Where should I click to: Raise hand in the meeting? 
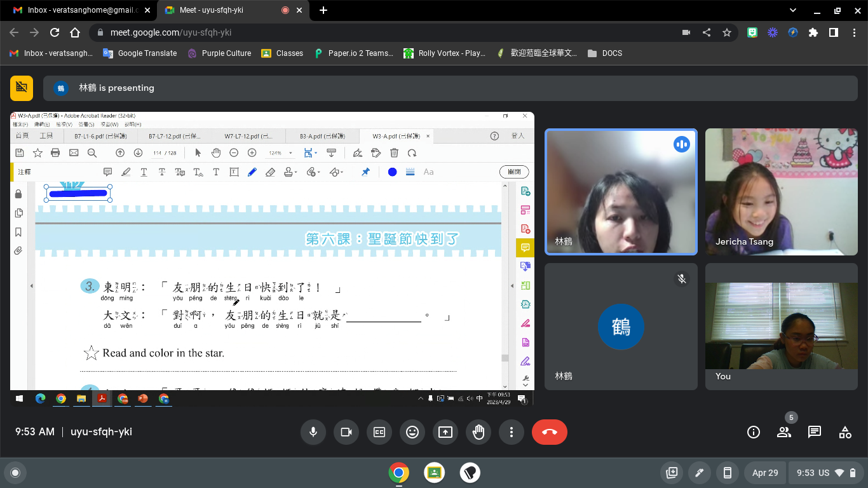(x=478, y=432)
